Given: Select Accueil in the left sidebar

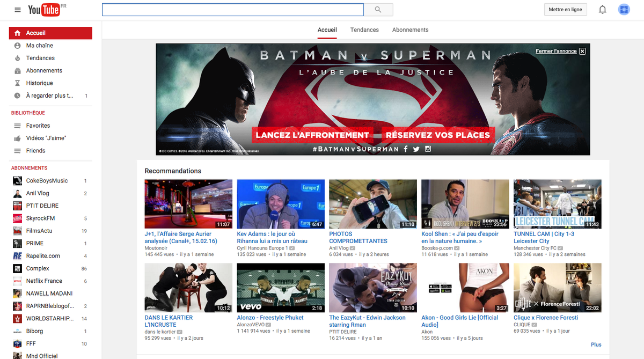Looking at the screenshot, I should click(50, 33).
